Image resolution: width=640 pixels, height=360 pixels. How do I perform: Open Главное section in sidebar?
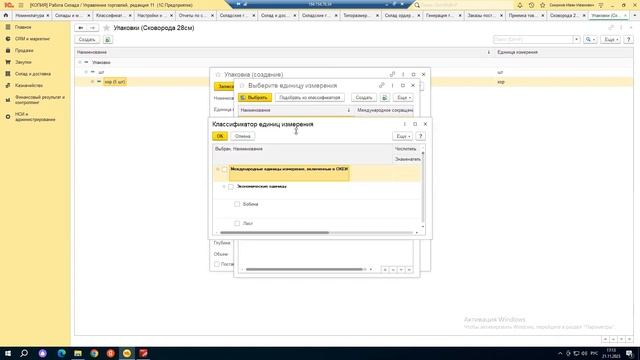(23, 27)
